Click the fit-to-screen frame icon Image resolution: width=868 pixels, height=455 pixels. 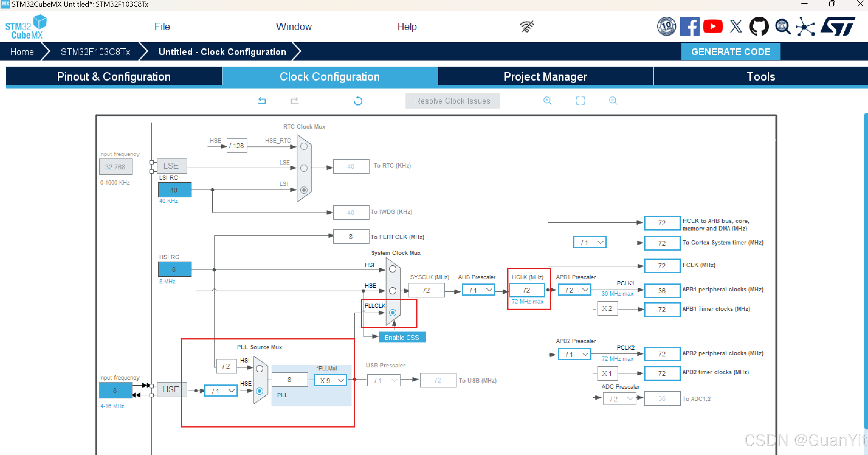(x=580, y=100)
